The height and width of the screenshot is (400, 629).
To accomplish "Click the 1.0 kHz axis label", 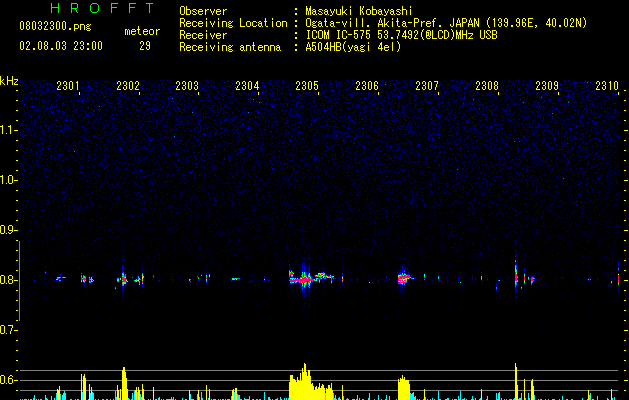I will tap(8, 180).
